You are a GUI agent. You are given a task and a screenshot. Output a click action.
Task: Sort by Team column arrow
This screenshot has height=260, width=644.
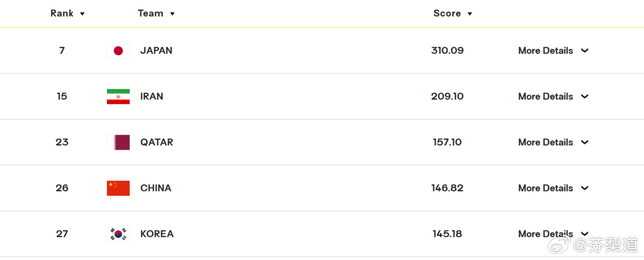pos(172,14)
